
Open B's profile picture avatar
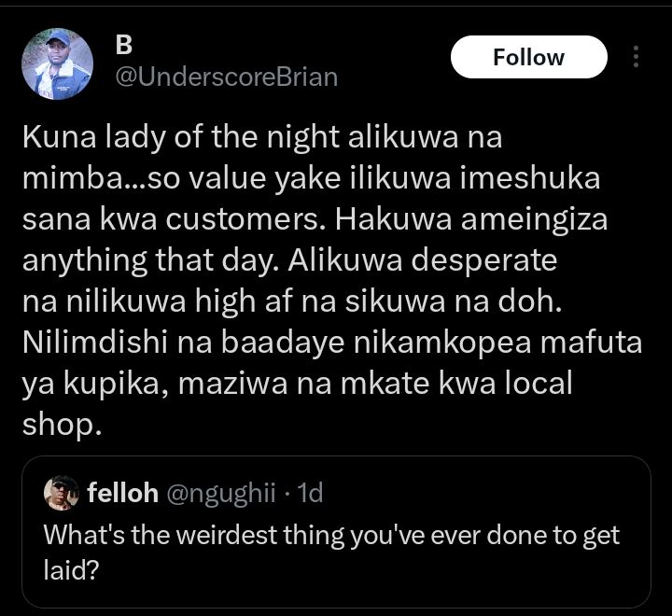coord(58,63)
